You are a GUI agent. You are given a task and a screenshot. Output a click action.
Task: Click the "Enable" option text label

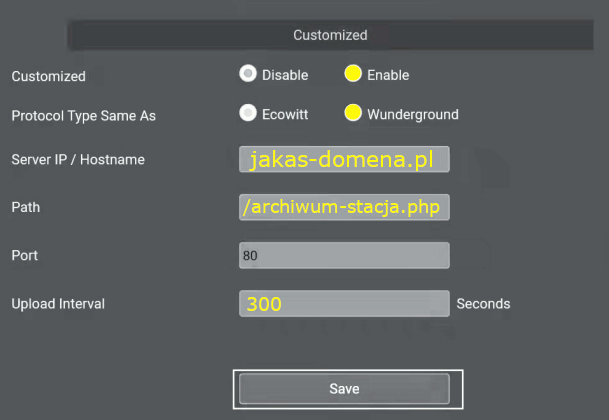point(388,75)
